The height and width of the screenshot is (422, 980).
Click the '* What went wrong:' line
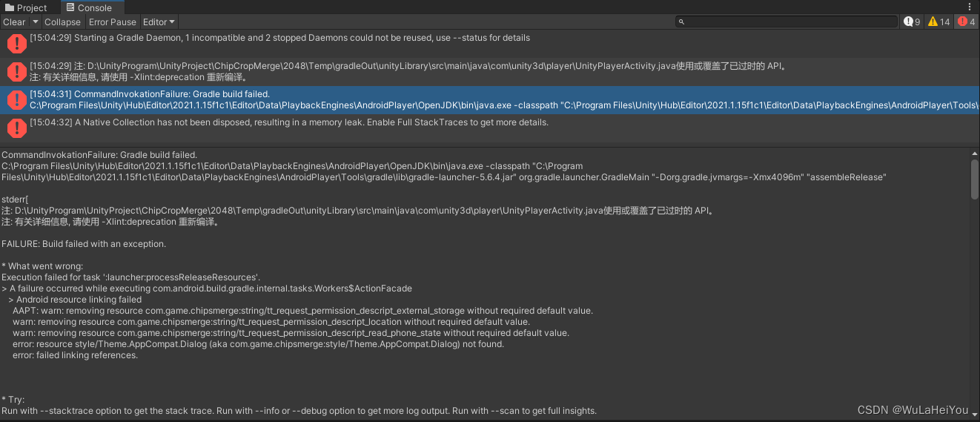tap(42, 266)
